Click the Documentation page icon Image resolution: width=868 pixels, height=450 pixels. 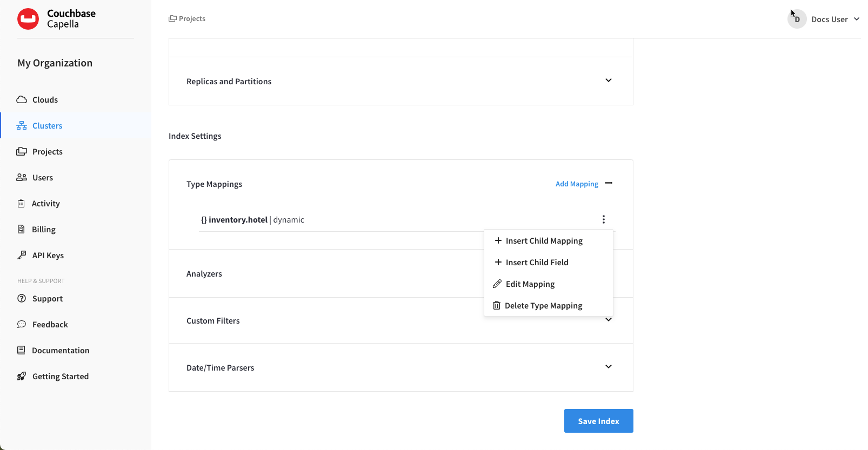tap(21, 351)
